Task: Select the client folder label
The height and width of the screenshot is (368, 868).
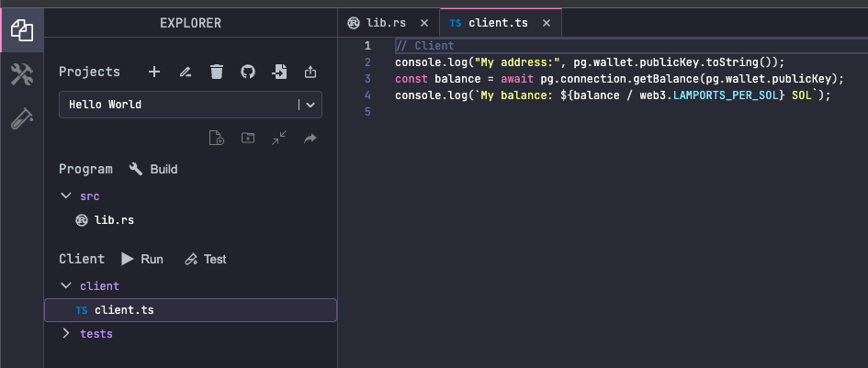Action: pyautogui.click(x=99, y=286)
